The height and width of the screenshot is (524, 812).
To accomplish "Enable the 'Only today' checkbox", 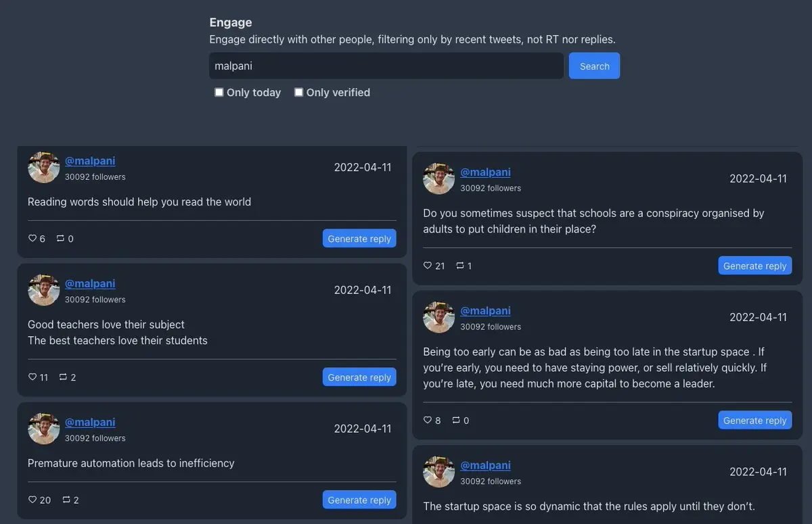I will (x=219, y=93).
